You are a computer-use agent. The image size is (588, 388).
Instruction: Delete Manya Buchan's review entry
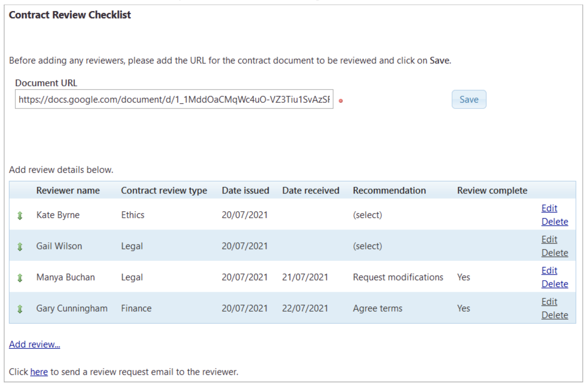click(x=554, y=284)
